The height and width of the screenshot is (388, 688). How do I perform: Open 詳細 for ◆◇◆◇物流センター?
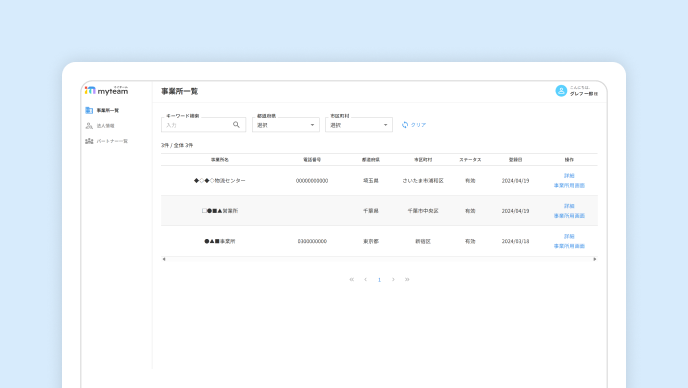tap(569, 176)
